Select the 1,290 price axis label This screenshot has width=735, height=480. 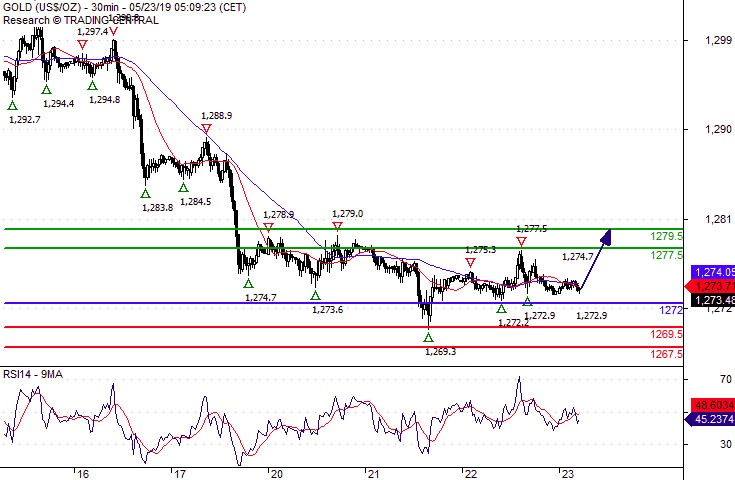coord(718,129)
